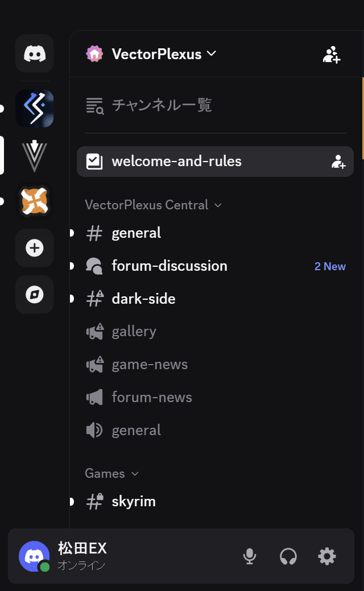This screenshot has height=591, width=364.
Task: Open Discord direct messages home
Action: [x=35, y=53]
